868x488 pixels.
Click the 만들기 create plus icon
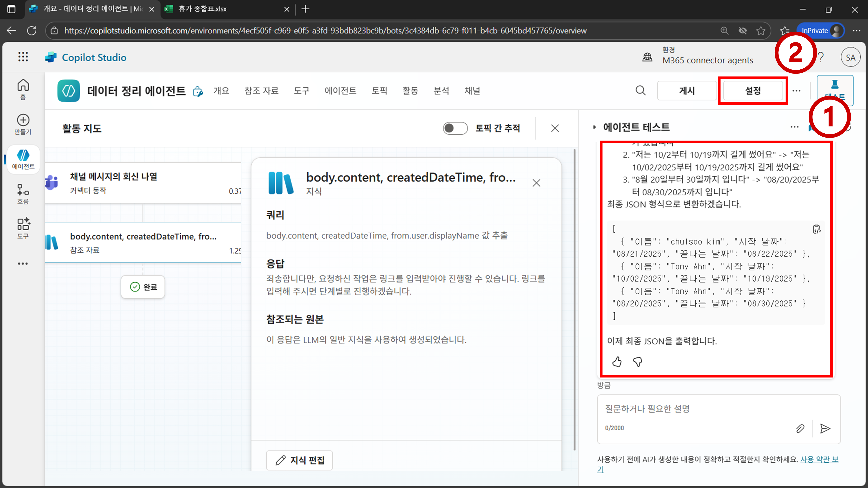(23, 124)
